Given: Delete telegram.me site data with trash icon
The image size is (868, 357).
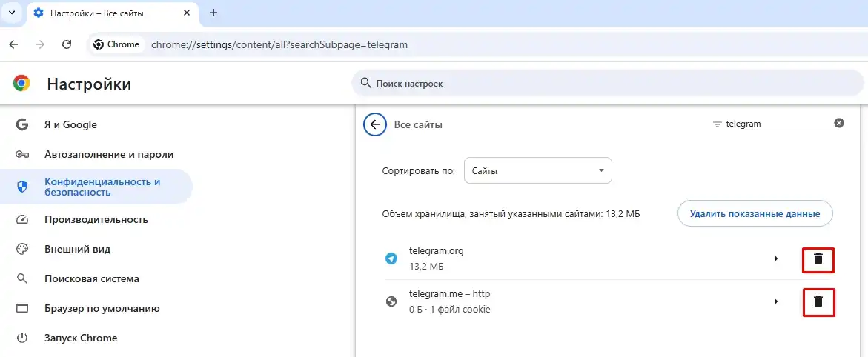Looking at the screenshot, I should point(818,301).
